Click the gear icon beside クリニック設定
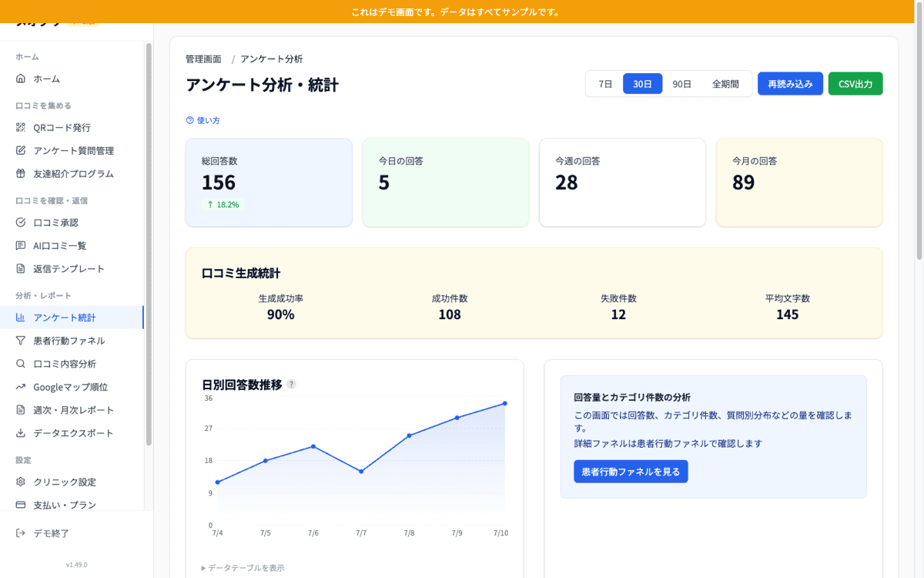The width and height of the screenshot is (924, 578). pyautogui.click(x=21, y=482)
